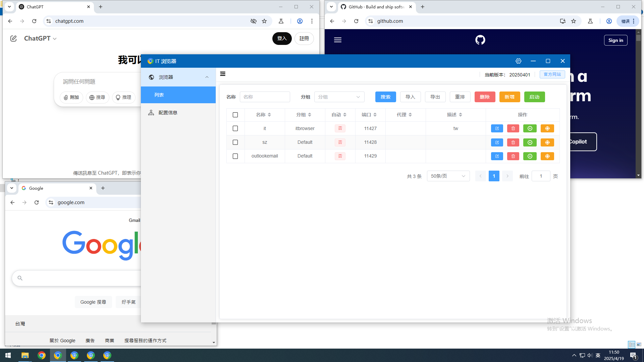This screenshot has width=644, height=362.
Task: Open the 分组 group dropdown
Action: [x=339, y=97]
